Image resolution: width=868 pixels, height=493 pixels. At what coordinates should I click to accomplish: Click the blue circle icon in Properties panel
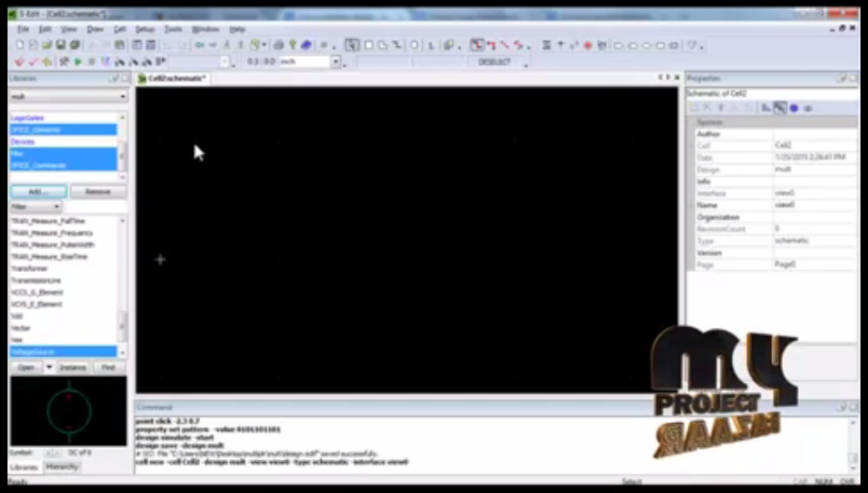coord(794,108)
